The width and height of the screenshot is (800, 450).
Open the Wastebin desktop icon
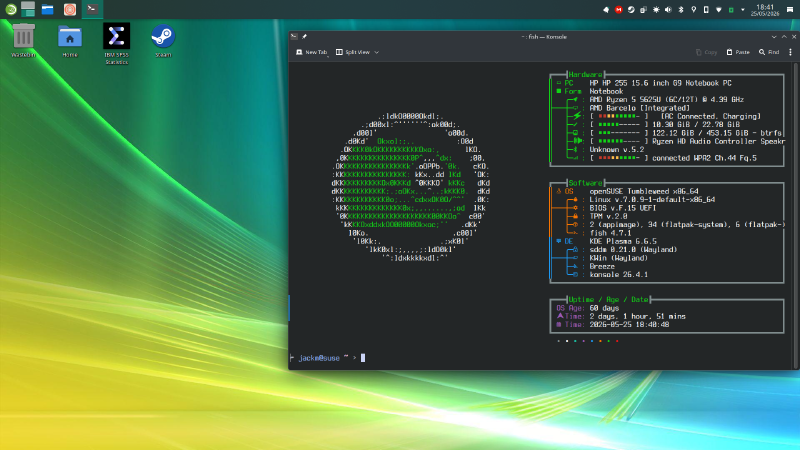click(23, 40)
